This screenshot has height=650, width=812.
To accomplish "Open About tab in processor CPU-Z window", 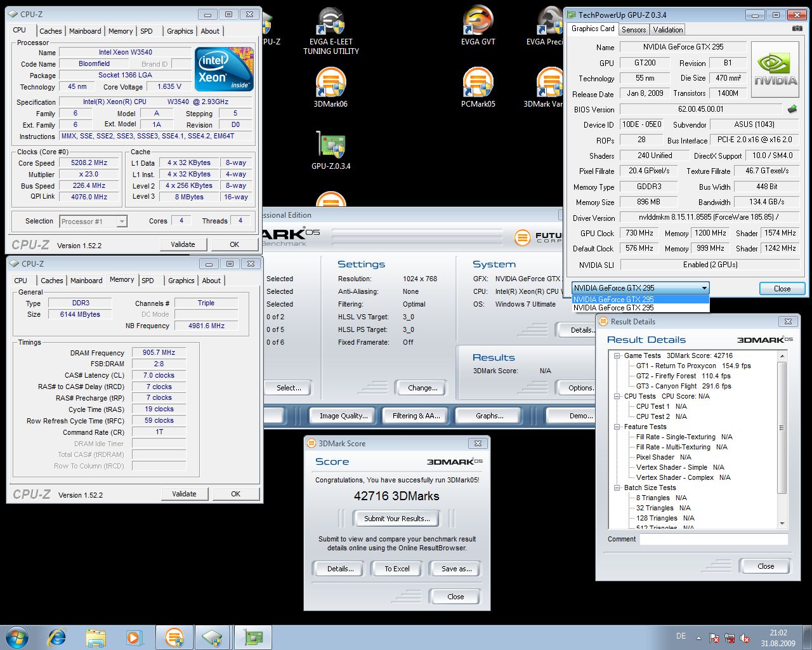I will tap(210, 31).
